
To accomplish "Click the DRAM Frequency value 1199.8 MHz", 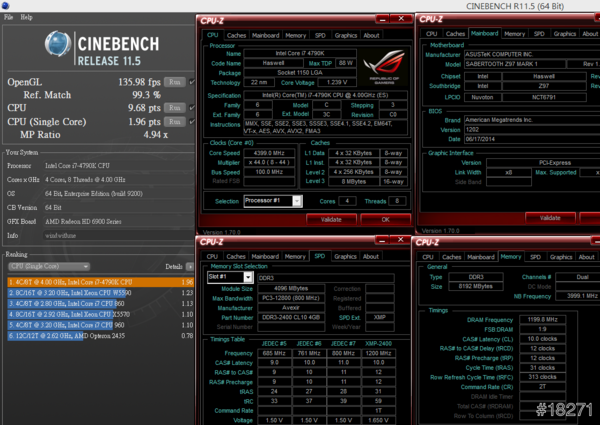I will (x=542, y=319).
